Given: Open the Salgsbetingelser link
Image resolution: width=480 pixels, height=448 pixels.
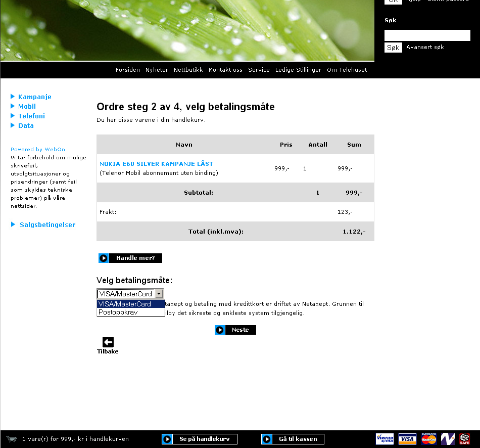Looking at the screenshot, I should click(x=47, y=225).
